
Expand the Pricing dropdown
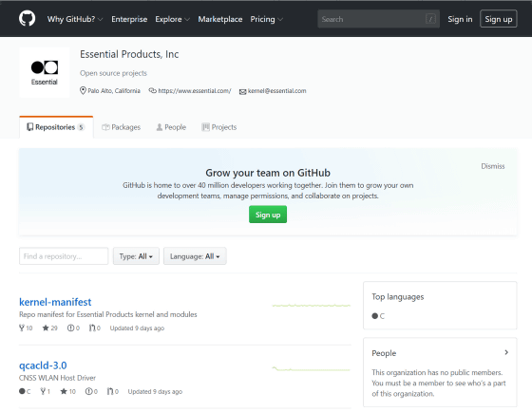coord(266,19)
